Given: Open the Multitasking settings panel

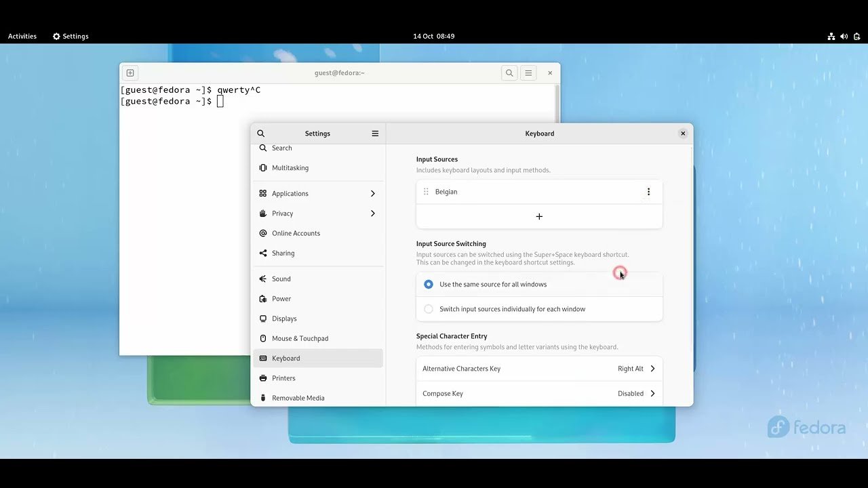Looking at the screenshot, I should pos(318,167).
